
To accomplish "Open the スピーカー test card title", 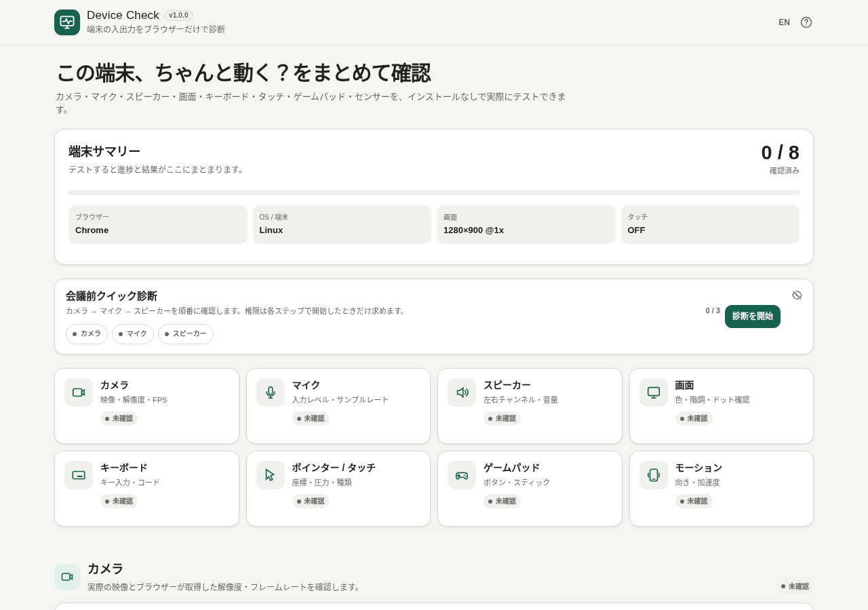I will click(x=507, y=385).
